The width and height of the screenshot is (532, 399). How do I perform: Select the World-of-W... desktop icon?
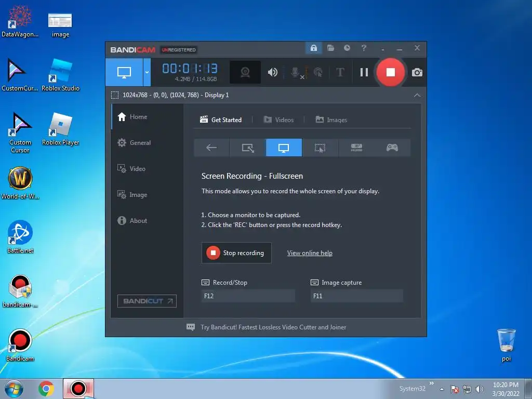20,183
